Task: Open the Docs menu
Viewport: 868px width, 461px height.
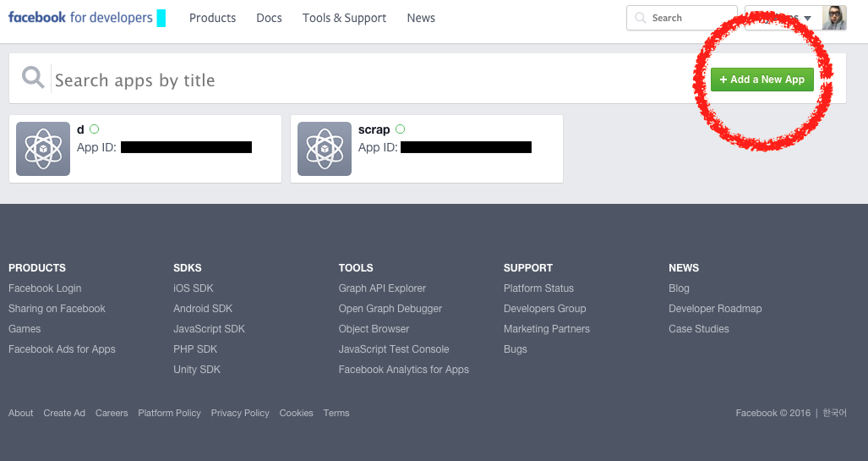Action: click(269, 18)
